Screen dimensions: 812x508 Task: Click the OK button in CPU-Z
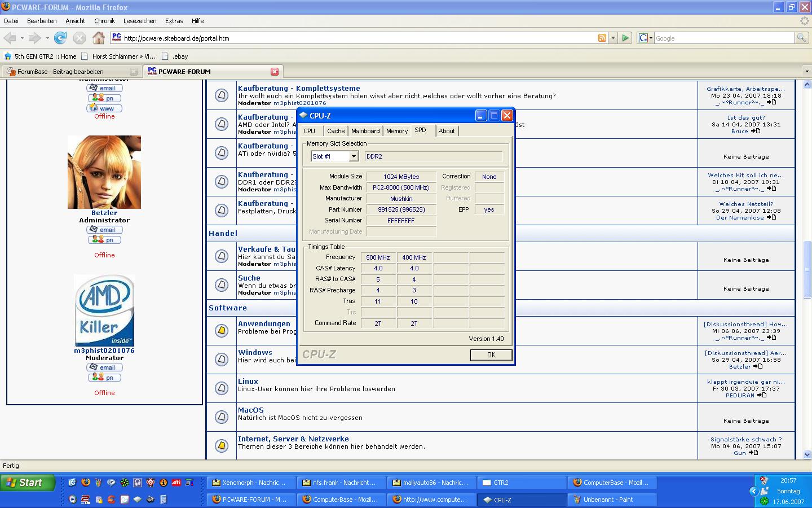click(491, 354)
